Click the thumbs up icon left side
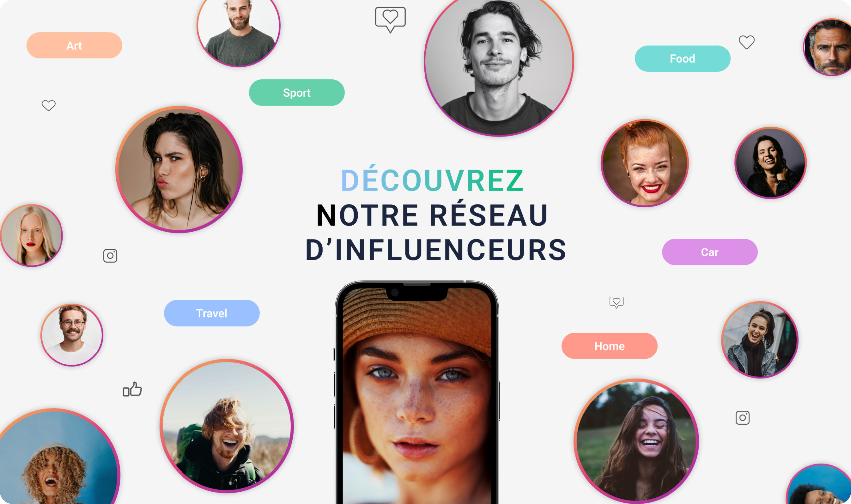The width and height of the screenshot is (851, 504). [131, 391]
